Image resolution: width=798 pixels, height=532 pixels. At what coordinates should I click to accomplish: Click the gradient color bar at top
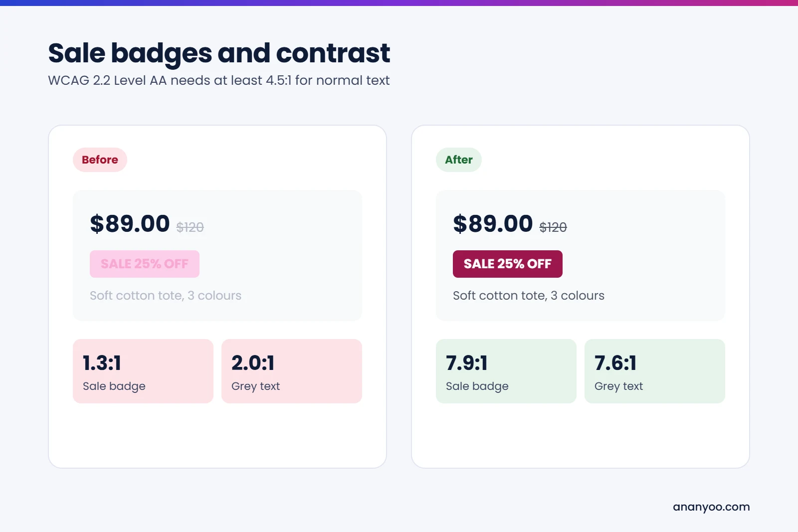click(x=399, y=3)
